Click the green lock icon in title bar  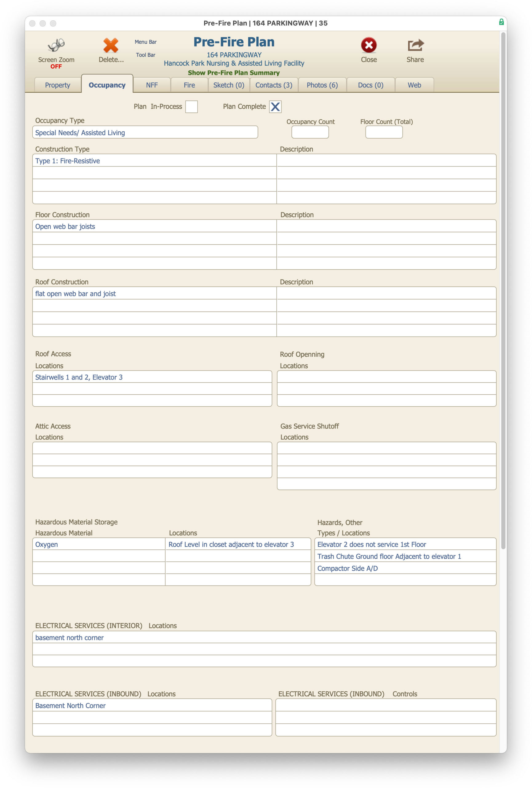pos(501,22)
